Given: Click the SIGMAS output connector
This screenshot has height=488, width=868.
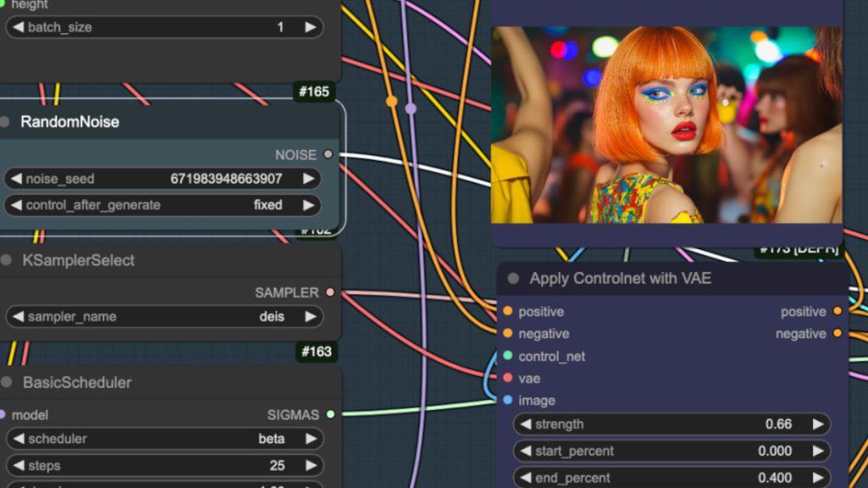Looking at the screenshot, I should tap(330, 414).
